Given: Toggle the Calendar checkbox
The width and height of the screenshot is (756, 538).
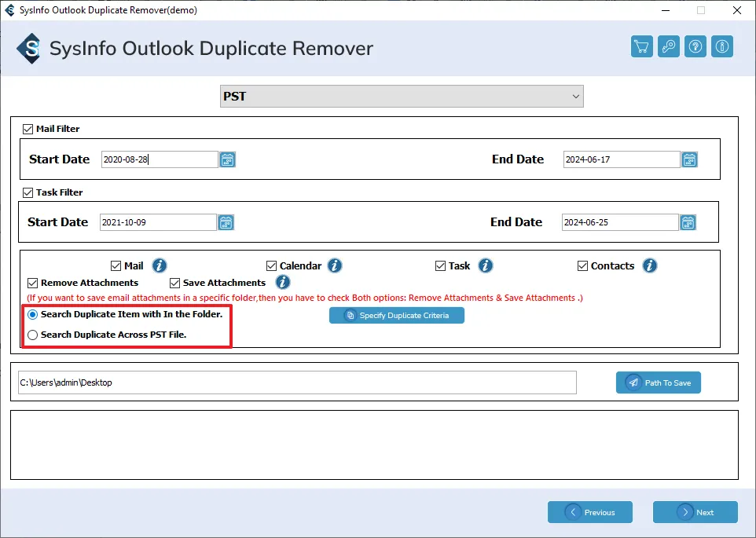Looking at the screenshot, I should pyautogui.click(x=271, y=266).
